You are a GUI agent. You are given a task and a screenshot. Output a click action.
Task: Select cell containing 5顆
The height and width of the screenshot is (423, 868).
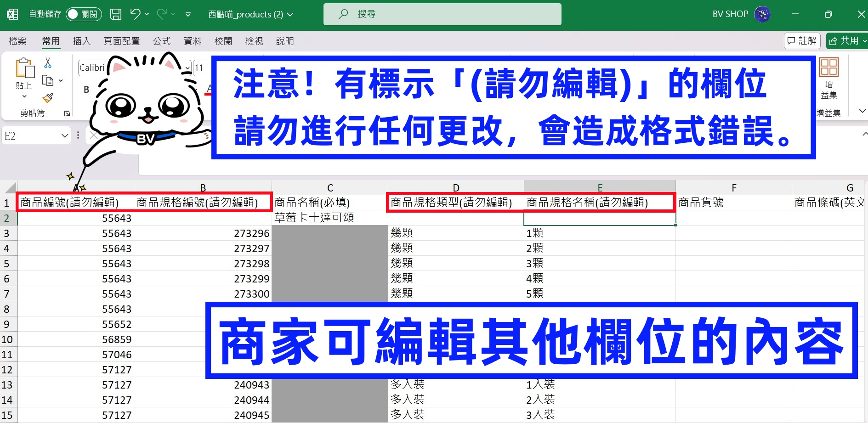coord(600,294)
